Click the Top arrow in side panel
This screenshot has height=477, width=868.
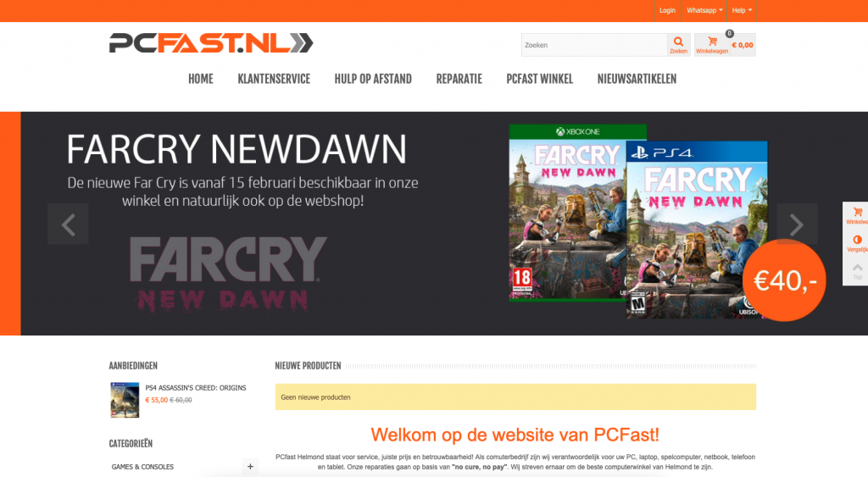[857, 270]
